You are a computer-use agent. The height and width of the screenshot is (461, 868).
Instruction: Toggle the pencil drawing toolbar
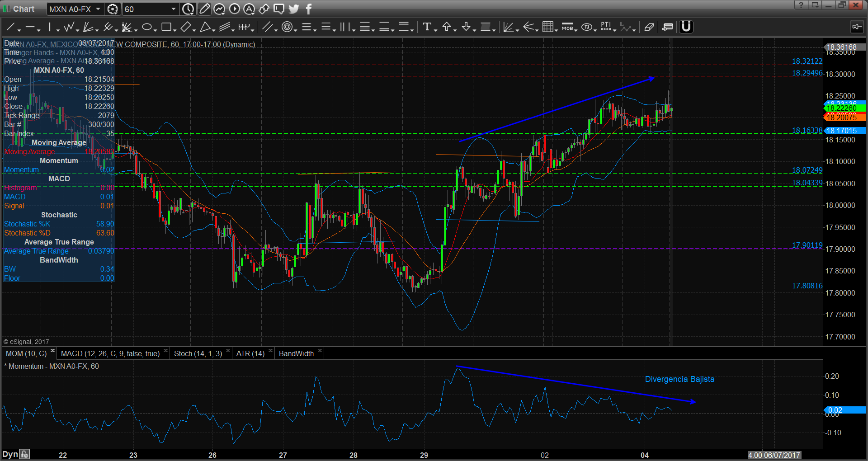click(204, 9)
